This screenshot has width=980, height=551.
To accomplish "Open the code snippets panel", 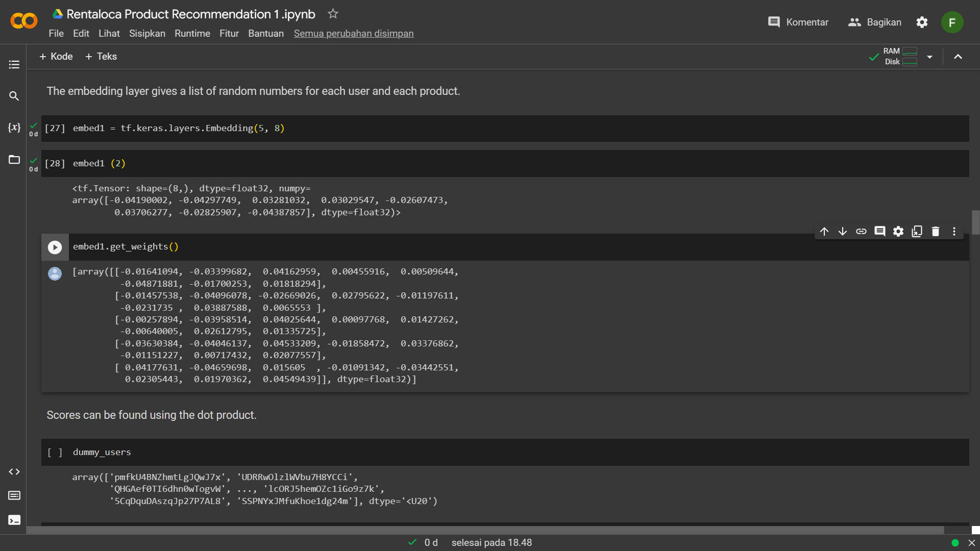I will pyautogui.click(x=14, y=471).
